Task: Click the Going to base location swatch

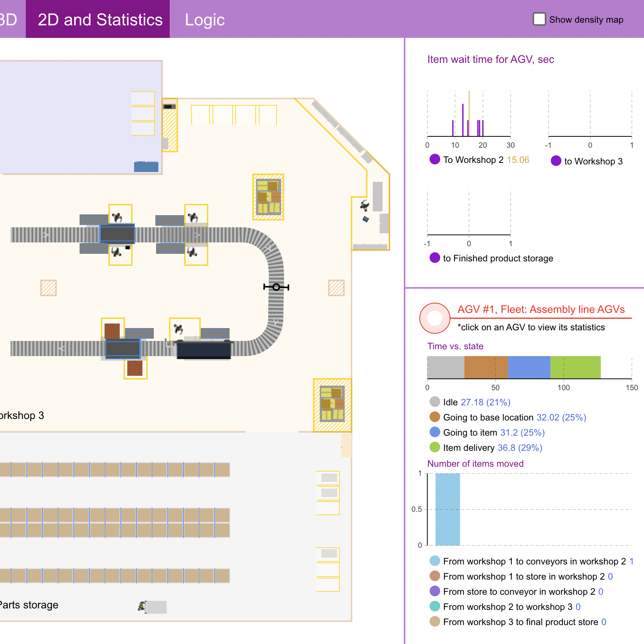Action: coord(435,417)
